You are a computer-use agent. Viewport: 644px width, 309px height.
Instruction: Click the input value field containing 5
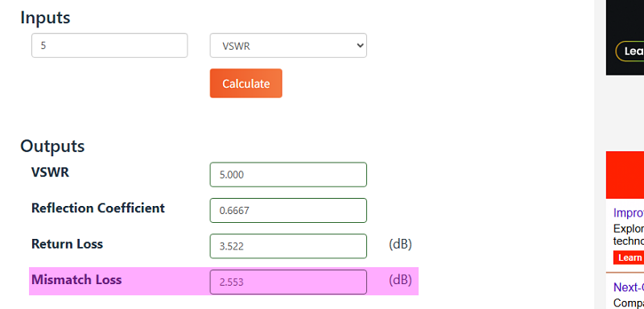109,46
